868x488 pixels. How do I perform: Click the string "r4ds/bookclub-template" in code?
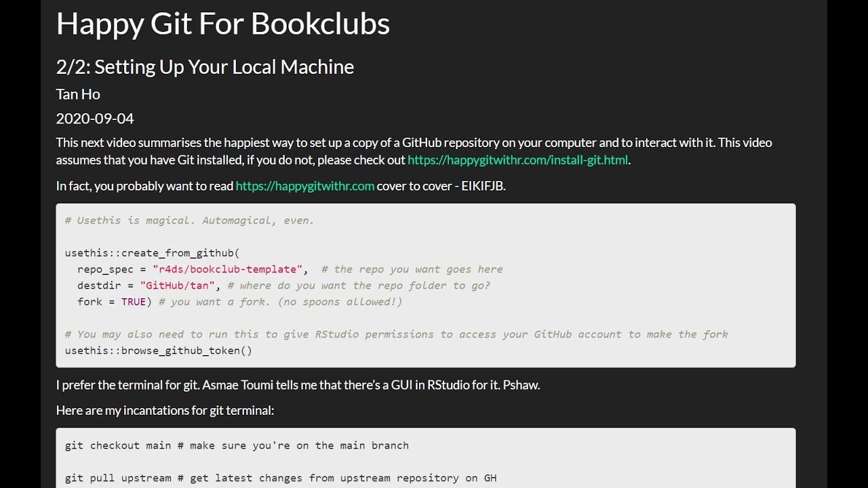(x=227, y=269)
